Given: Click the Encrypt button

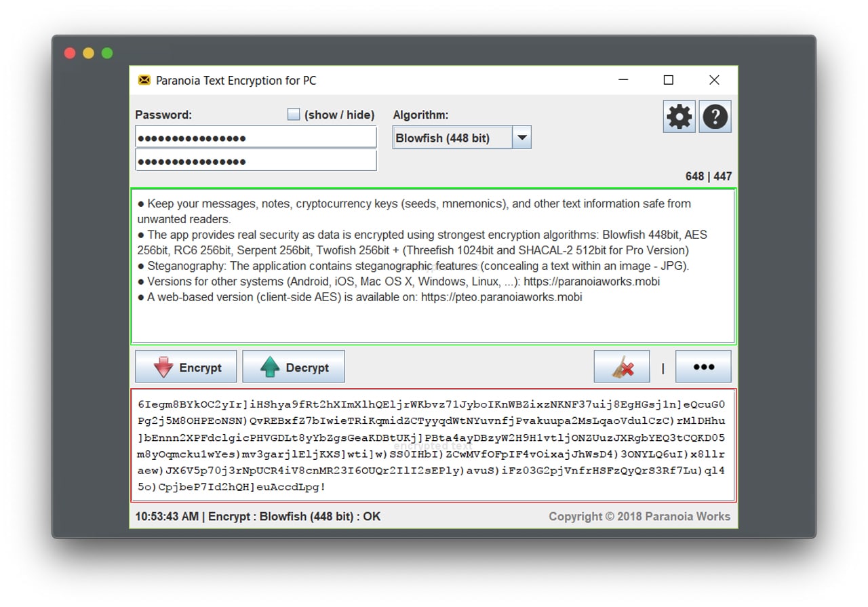Looking at the screenshot, I should click(186, 367).
